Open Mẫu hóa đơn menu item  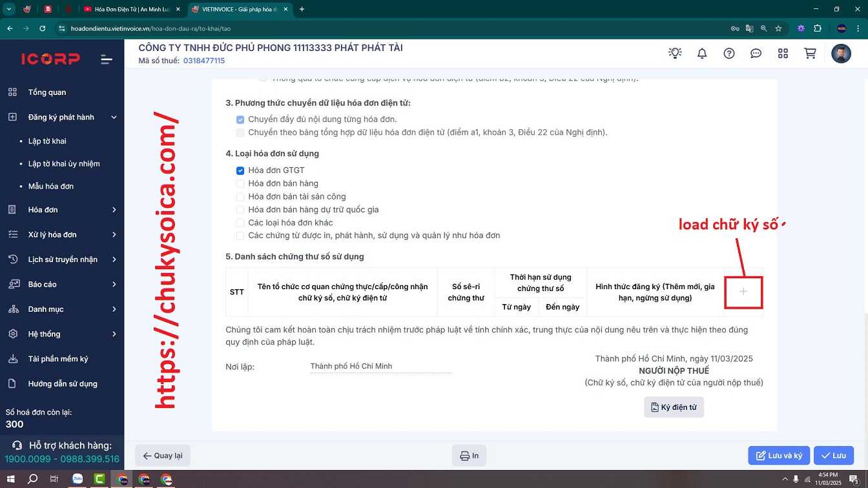51,186
